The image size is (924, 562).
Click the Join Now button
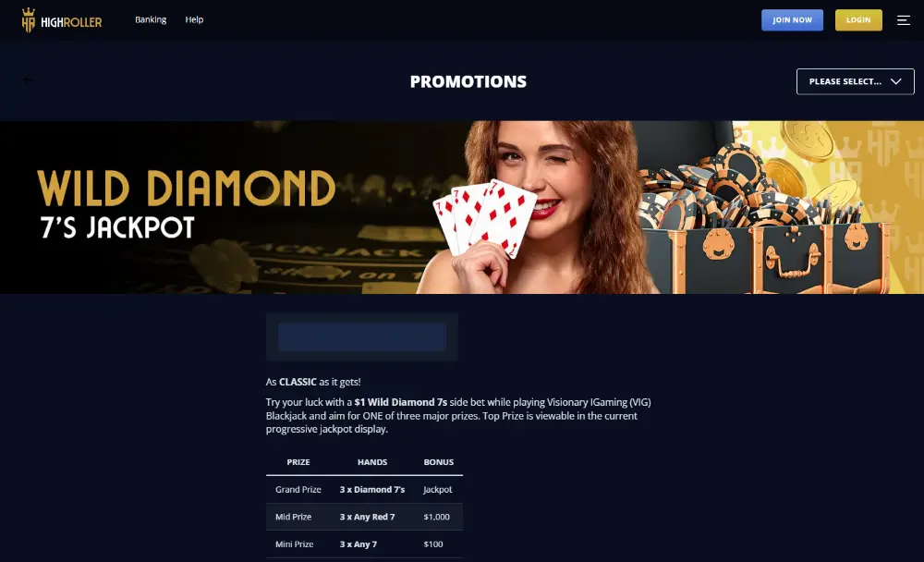pos(792,20)
